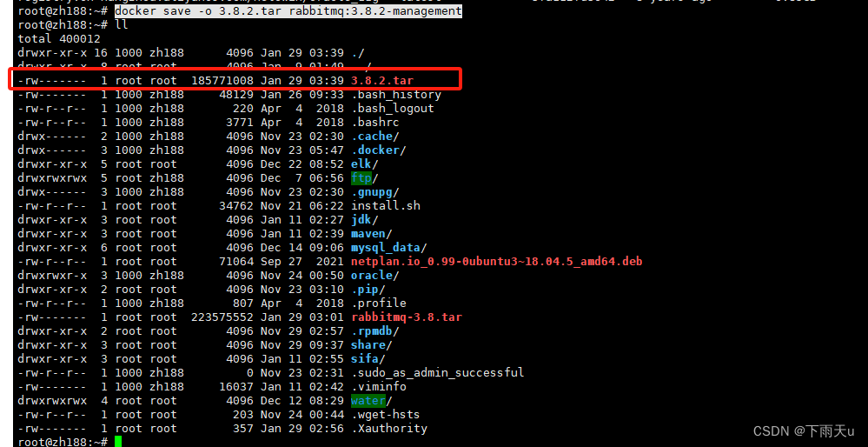
Task: Click the highlighted docker save command text
Action: click(x=288, y=11)
